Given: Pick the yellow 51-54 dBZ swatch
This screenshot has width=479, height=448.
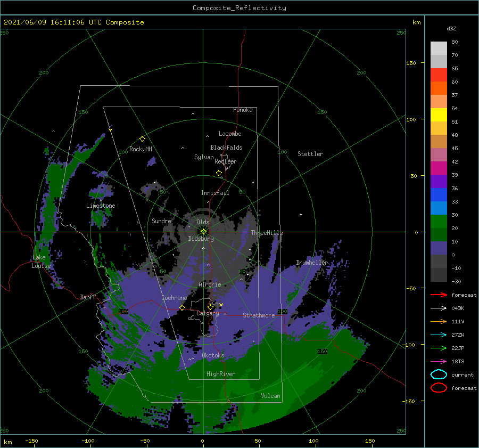Looking at the screenshot, I should pyautogui.click(x=439, y=115).
